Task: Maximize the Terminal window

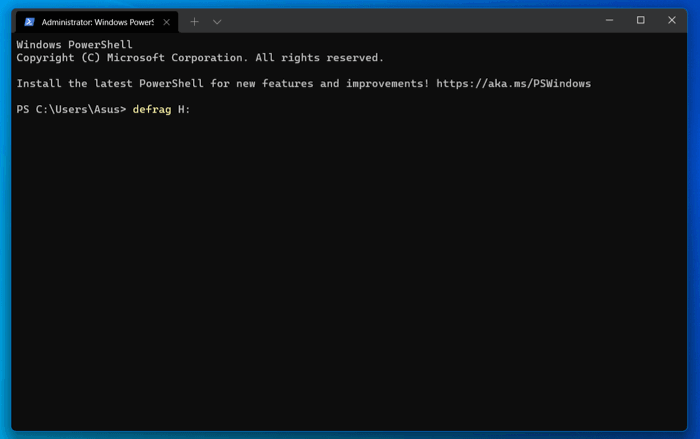Action: [641, 20]
